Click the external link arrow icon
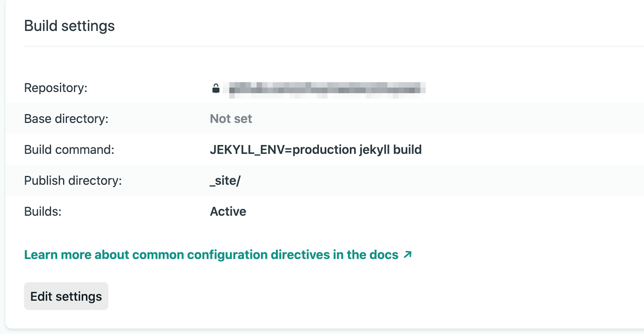644x334 pixels. point(408,255)
